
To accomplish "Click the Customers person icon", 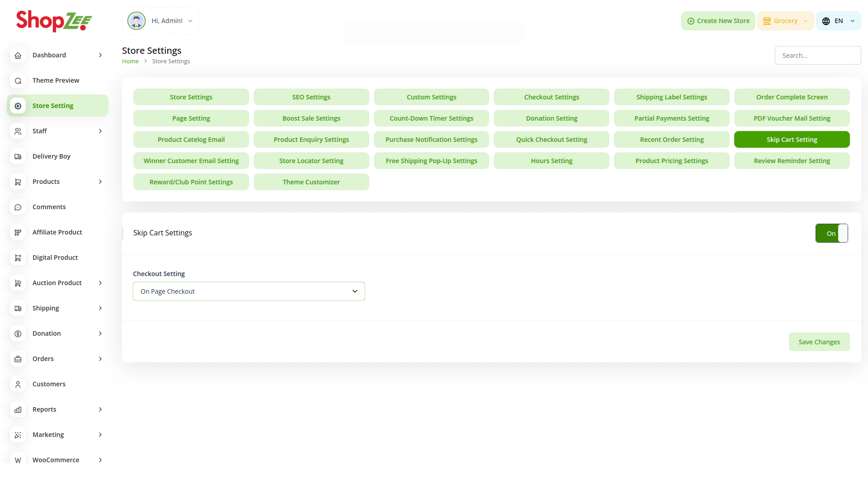I will (18, 384).
